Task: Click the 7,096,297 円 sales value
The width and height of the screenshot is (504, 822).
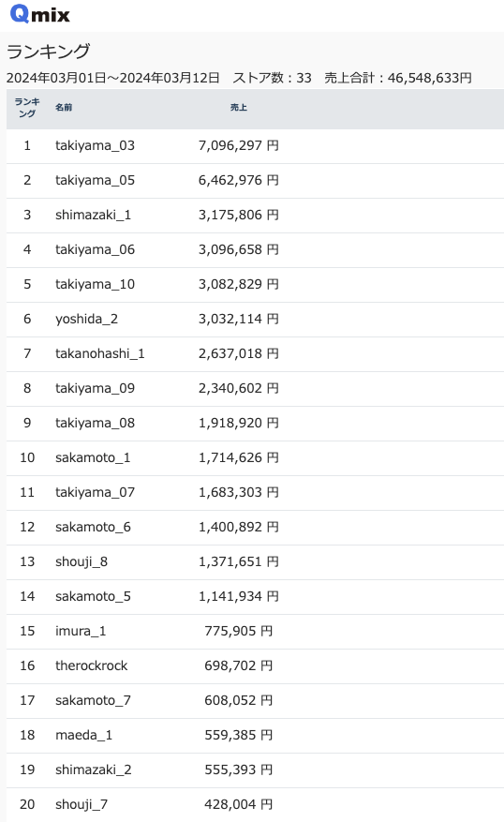Action: click(x=238, y=145)
